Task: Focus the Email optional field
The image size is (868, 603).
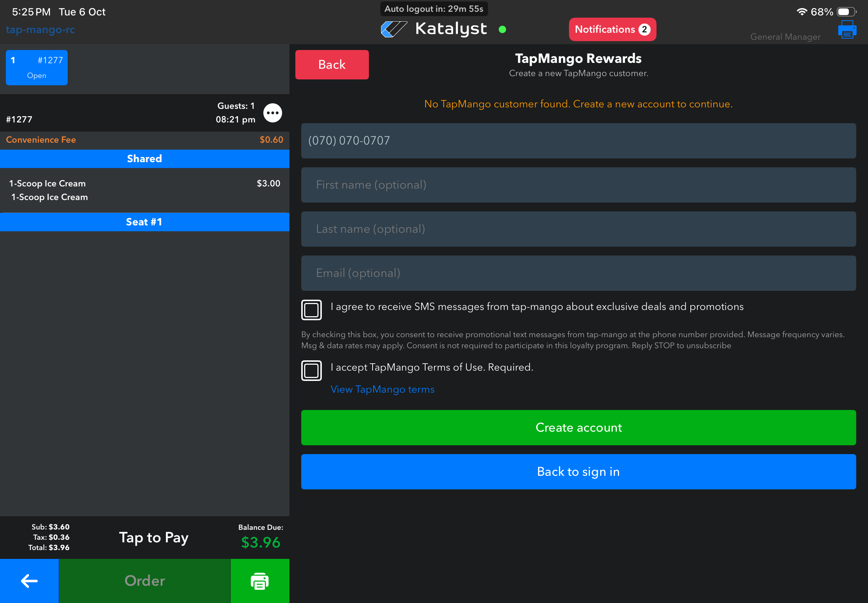Action: (x=578, y=273)
